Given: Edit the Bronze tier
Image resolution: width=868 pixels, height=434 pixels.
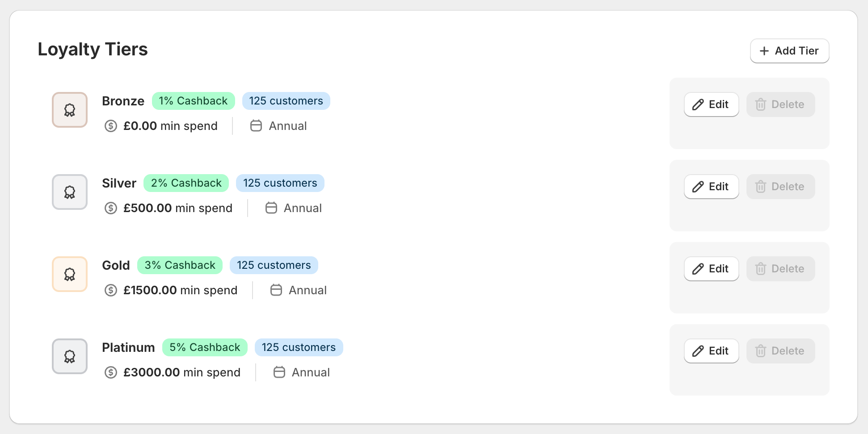Looking at the screenshot, I should 711,104.
